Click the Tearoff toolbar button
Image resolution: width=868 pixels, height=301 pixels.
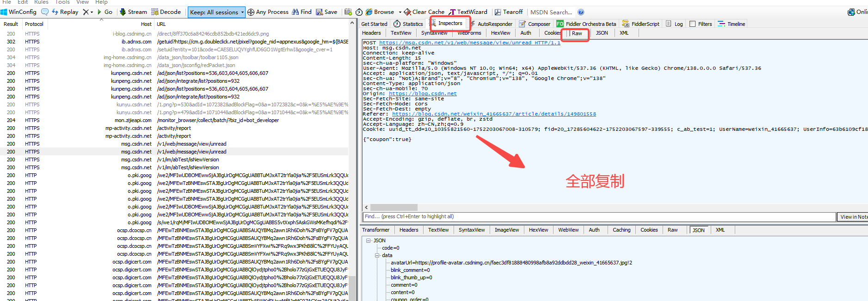[x=508, y=12]
